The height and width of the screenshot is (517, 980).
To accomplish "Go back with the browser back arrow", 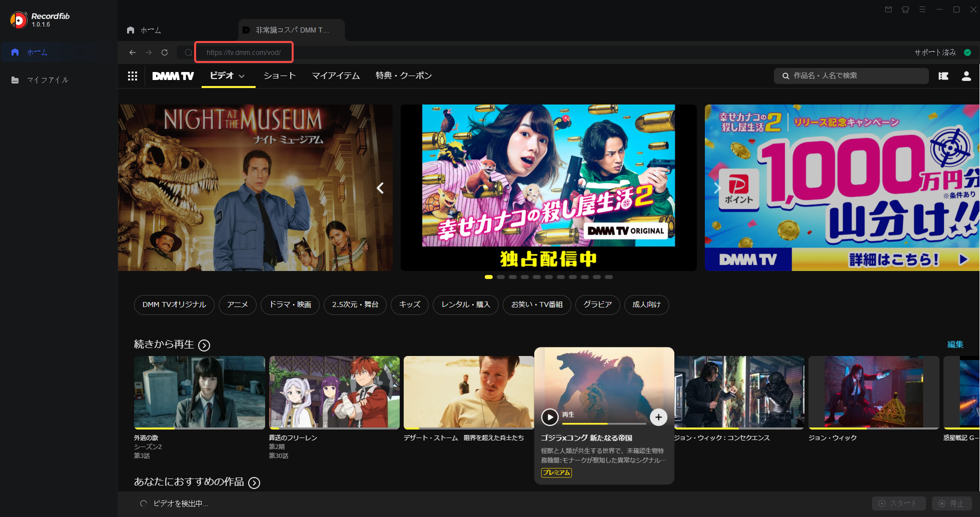I will (132, 52).
